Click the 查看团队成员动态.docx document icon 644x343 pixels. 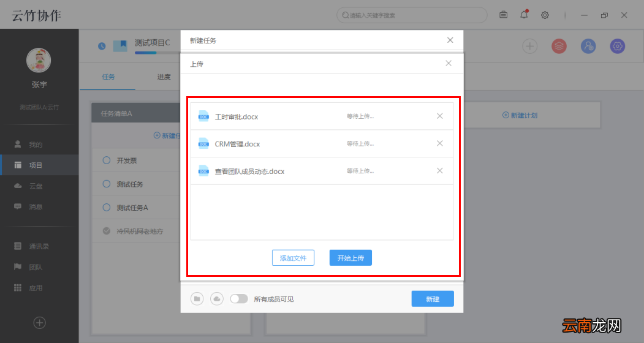pyautogui.click(x=203, y=170)
